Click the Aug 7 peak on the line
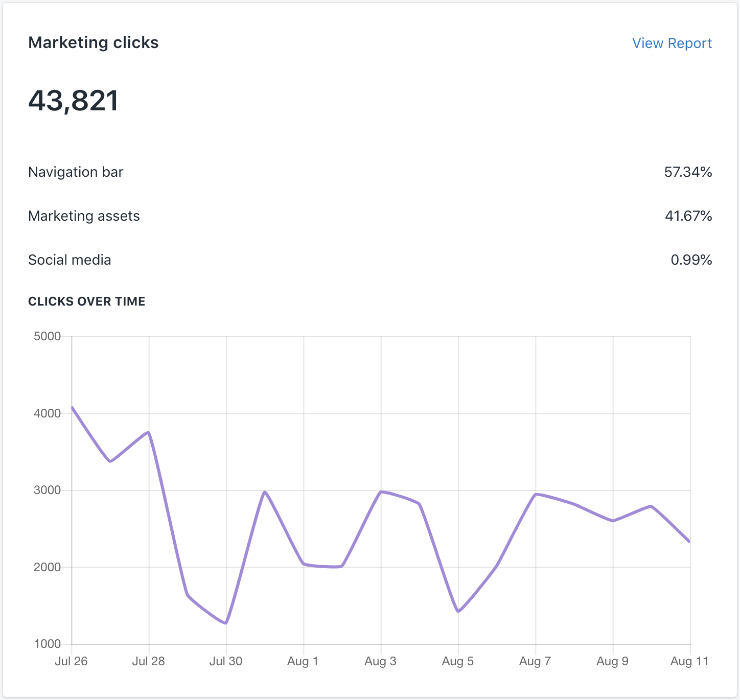 (x=536, y=494)
